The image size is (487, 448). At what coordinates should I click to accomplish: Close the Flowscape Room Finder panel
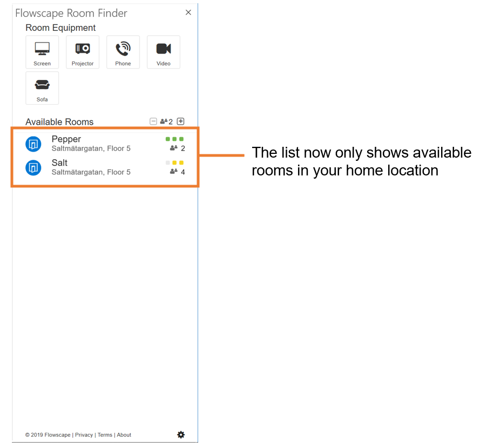tap(188, 12)
